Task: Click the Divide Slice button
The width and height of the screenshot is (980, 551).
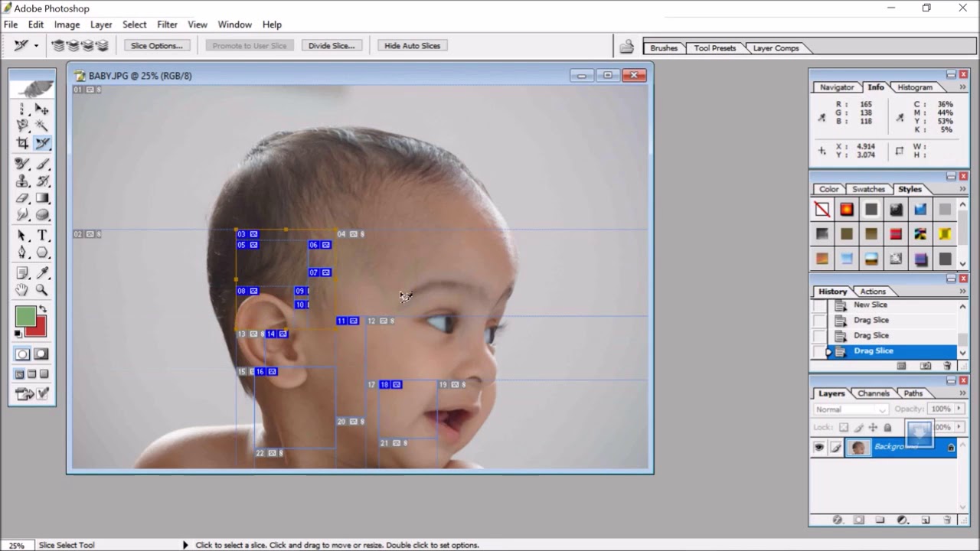Action: pyautogui.click(x=332, y=46)
